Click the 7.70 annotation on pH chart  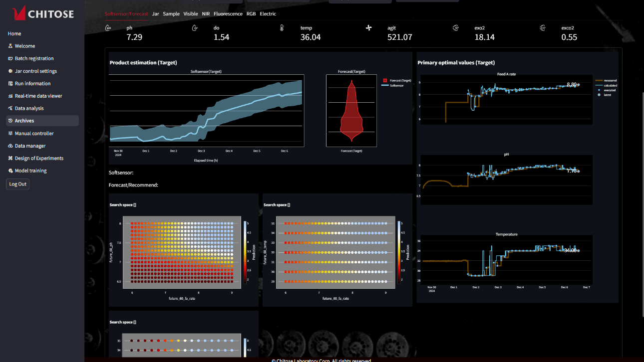click(572, 171)
